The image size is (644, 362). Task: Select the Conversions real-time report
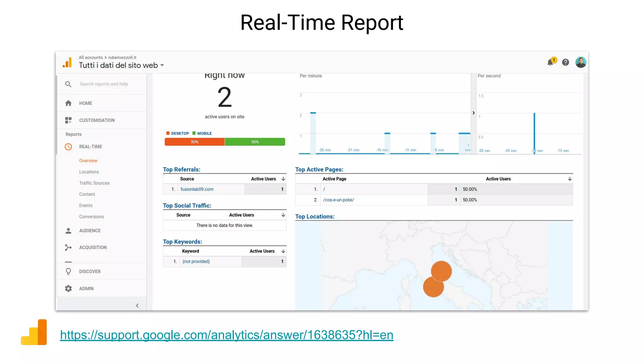[x=92, y=217]
